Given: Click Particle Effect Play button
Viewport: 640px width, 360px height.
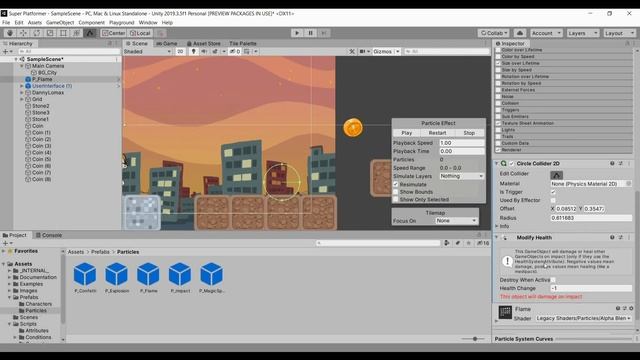Looking at the screenshot, I should tap(407, 133).
